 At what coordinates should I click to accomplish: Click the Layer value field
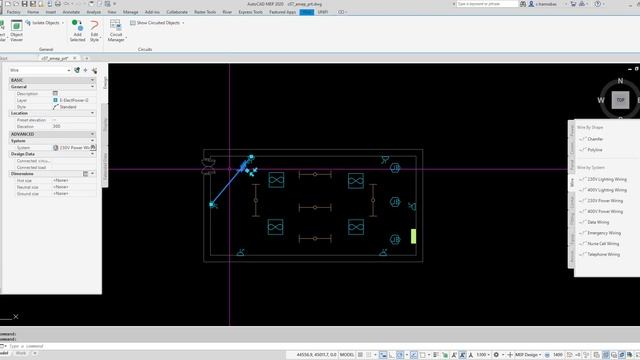pyautogui.click(x=74, y=100)
